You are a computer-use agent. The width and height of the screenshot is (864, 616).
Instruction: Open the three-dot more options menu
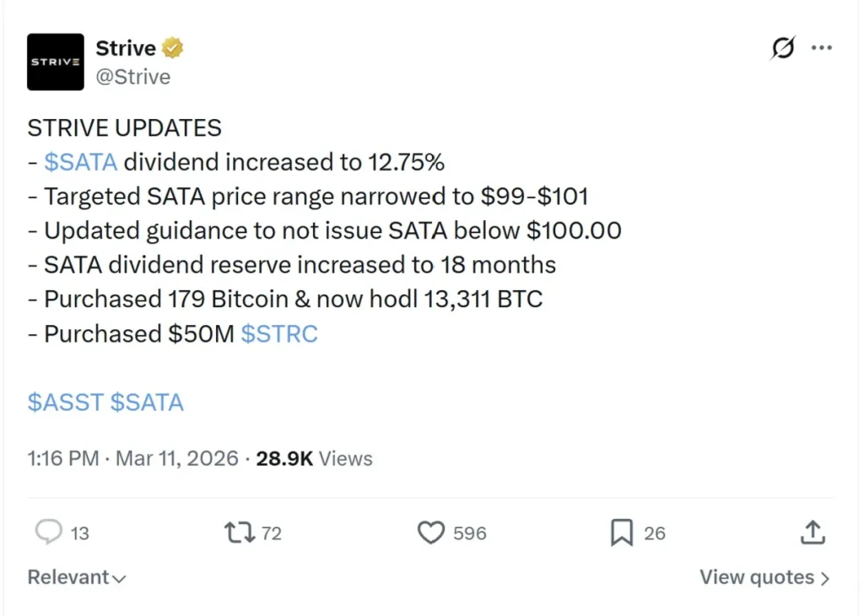pyautogui.click(x=821, y=48)
